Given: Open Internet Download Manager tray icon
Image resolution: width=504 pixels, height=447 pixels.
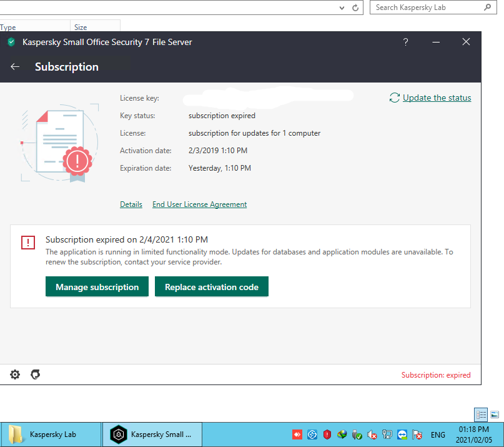Looking at the screenshot, I should pyautogui.click(x=342, y=434).
